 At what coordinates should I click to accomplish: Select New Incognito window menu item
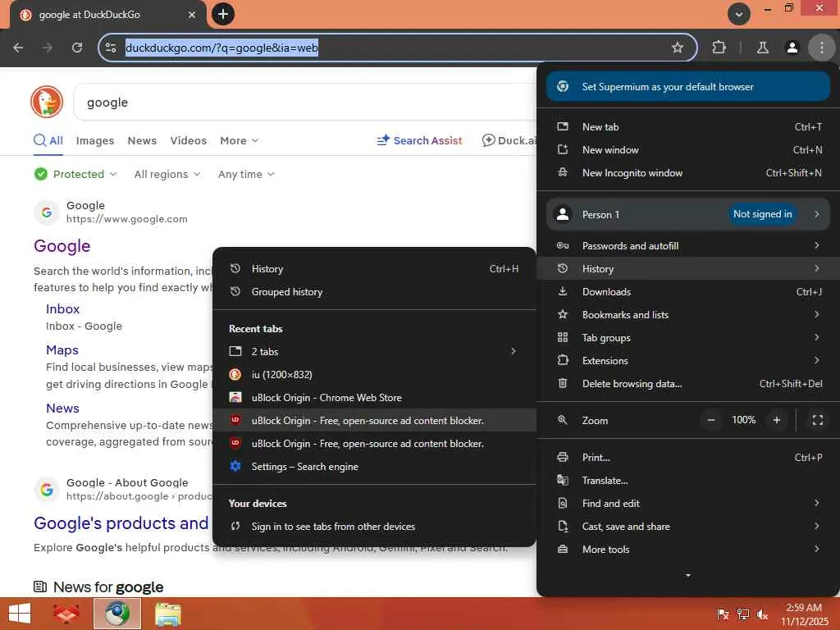point(688,173)
